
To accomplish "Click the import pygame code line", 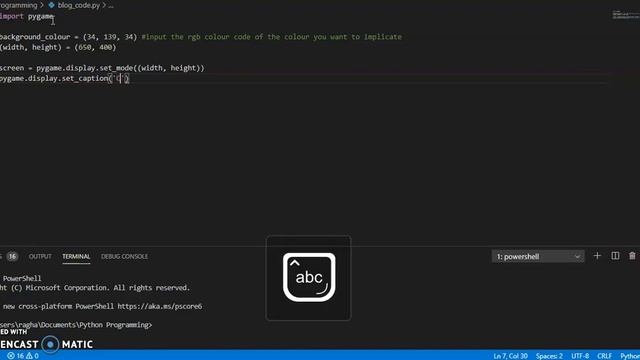I will click(x=27, y=16).
